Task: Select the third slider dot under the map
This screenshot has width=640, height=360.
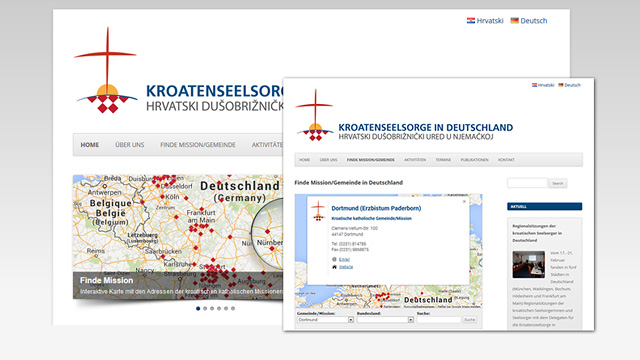Action: tap(212, 309)
